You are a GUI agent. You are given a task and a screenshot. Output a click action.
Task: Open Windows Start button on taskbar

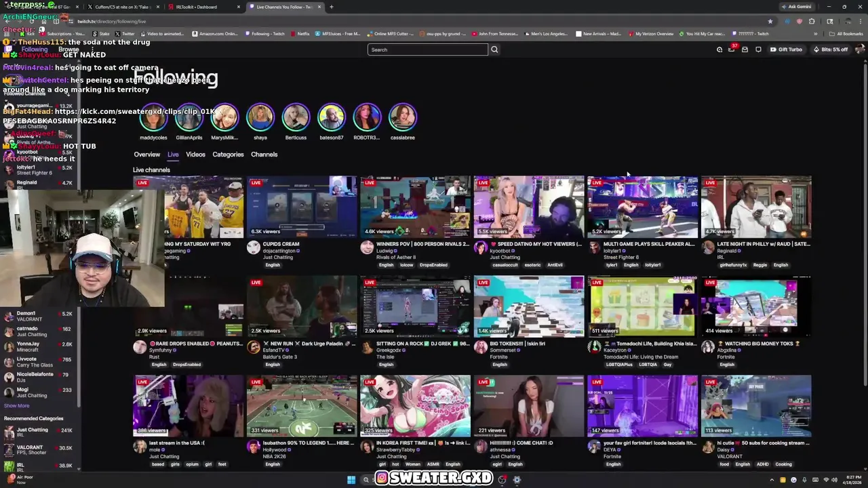point(351,480)
